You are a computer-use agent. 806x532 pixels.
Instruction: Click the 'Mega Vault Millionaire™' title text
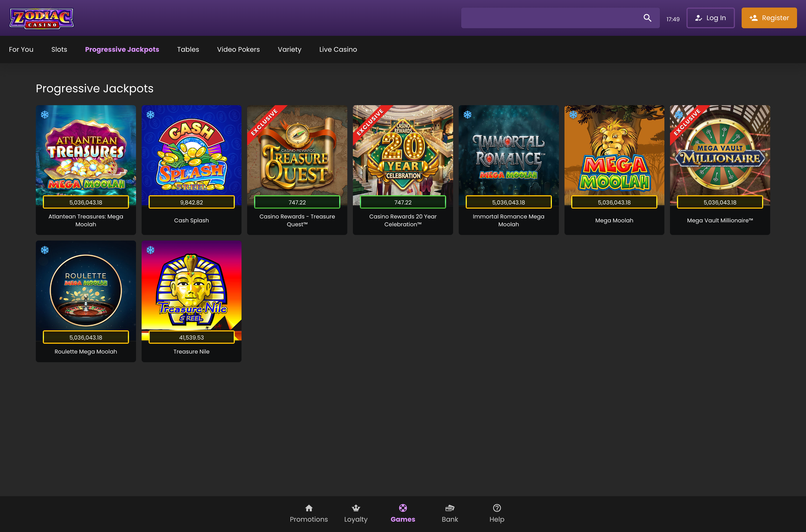tap(720, 220)
